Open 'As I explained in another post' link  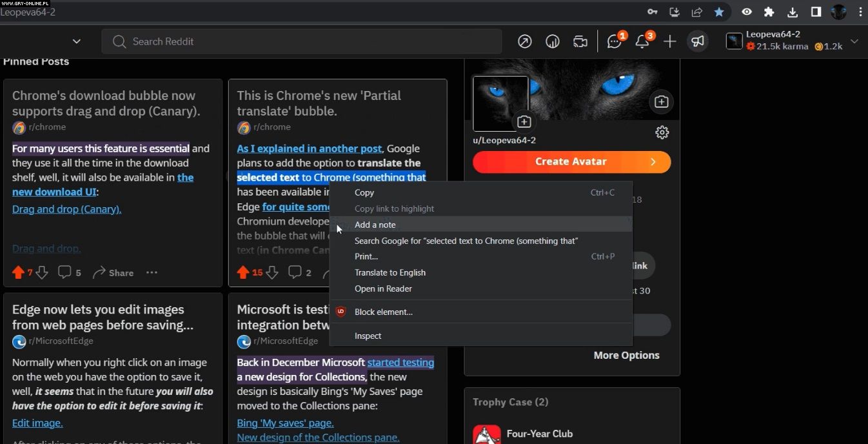pos(309,148)
